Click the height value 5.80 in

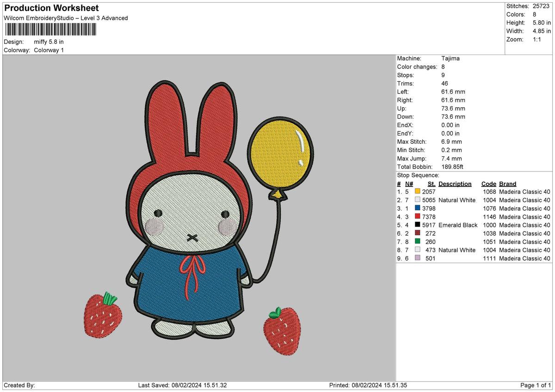click(x=542, y=23)
